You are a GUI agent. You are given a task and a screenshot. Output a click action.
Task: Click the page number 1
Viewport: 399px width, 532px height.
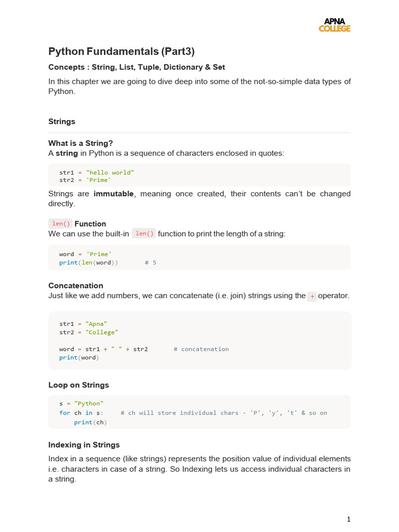[349, 519]
